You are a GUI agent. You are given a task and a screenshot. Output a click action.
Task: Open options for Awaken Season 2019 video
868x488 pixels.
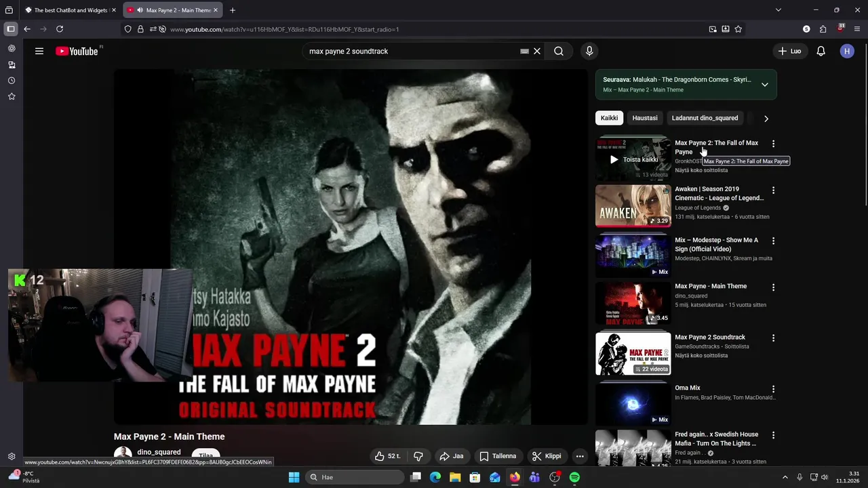click(773, 190)
